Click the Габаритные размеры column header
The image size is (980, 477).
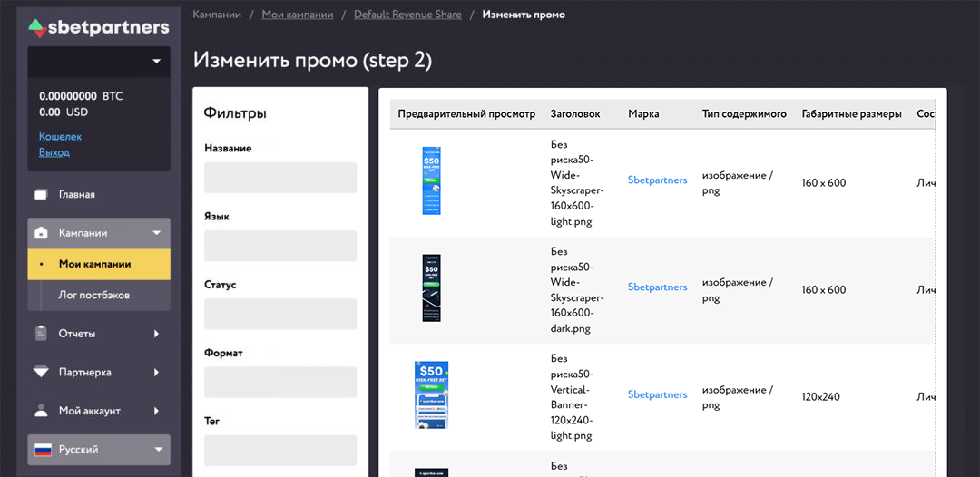[x=852, y=114]
